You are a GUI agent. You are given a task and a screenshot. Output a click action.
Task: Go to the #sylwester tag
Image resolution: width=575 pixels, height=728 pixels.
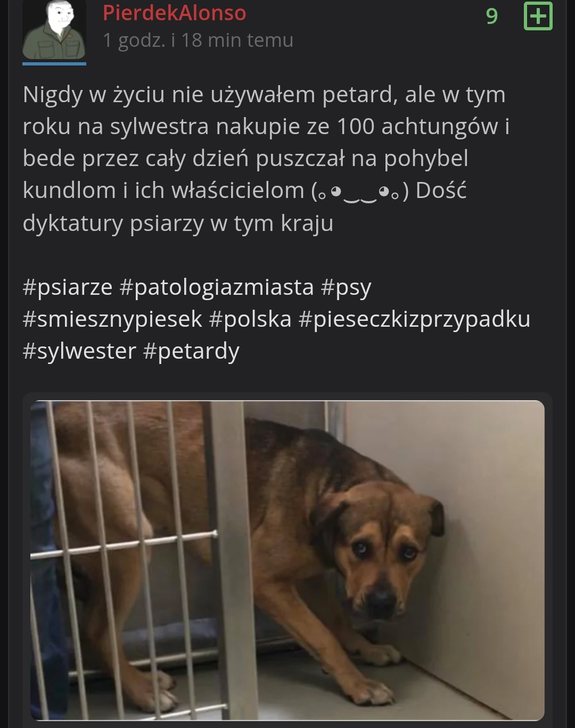pyautogui.click(x=79, y=351)
